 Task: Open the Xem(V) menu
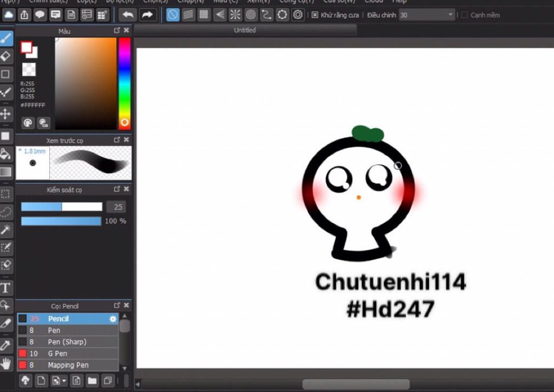click(259, 2)
